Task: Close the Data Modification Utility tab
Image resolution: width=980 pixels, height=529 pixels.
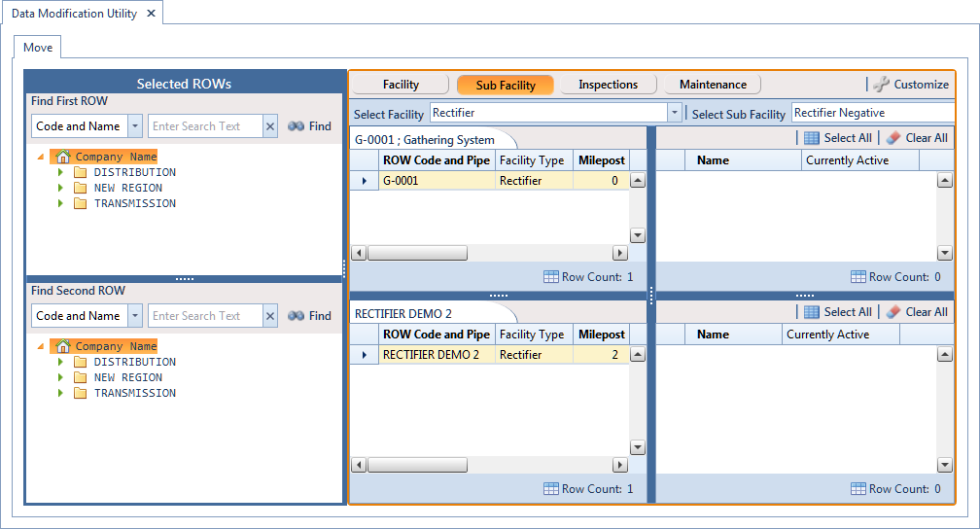Action: pyautogui.click(x=151, y=14)
